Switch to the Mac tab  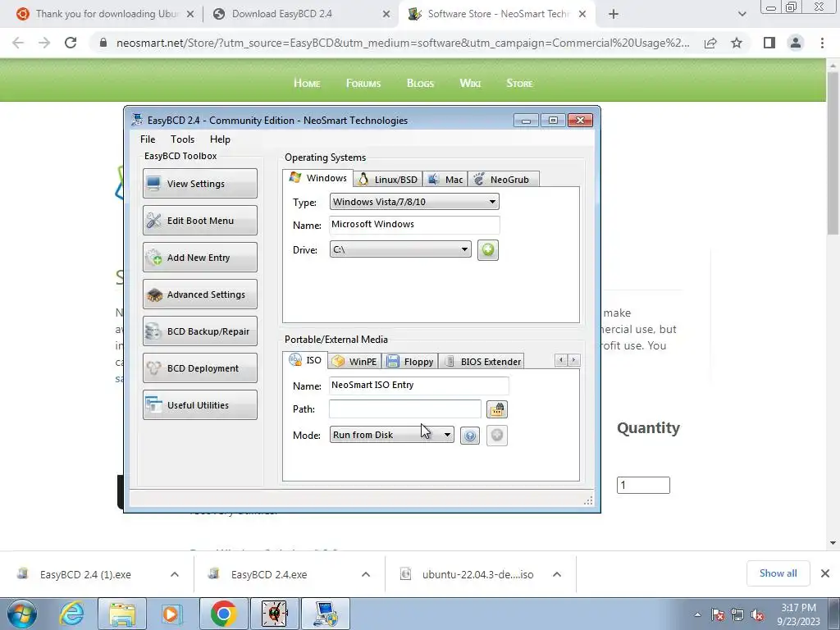click(445, 180)
